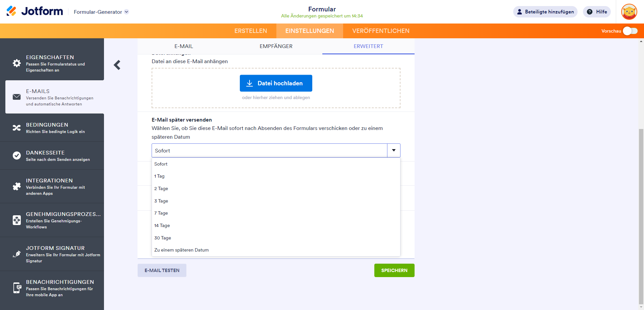Click the Datei hochladen button

click(276, 83)
